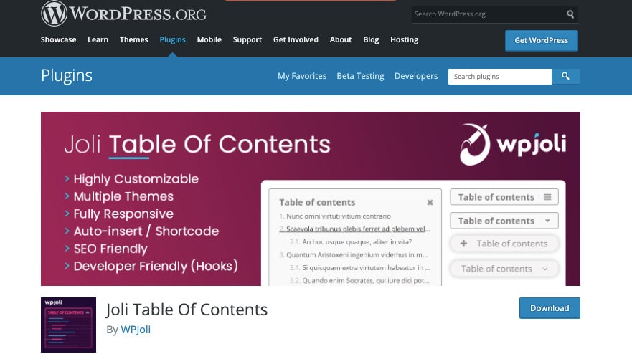Click the Joli Table Of Contents banner title
632x364 pixels.
[x=197, y=144]
